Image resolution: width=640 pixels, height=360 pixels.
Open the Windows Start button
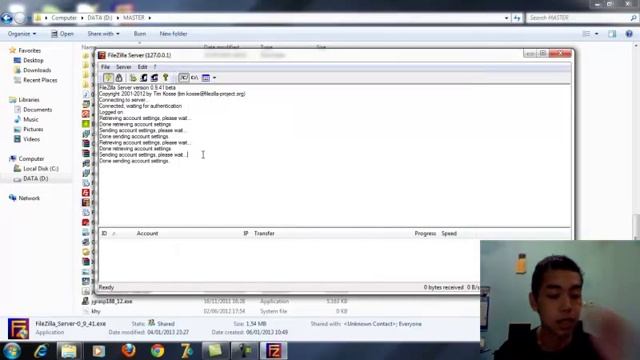tap(11, 351)
